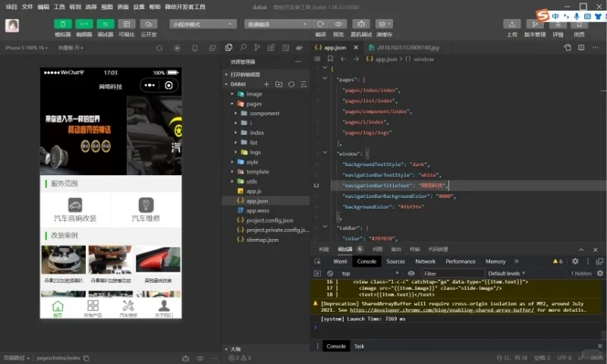This screenshot has height=364, width=607.
Task: Close the app.json editor tab
Action: point(356,47)
